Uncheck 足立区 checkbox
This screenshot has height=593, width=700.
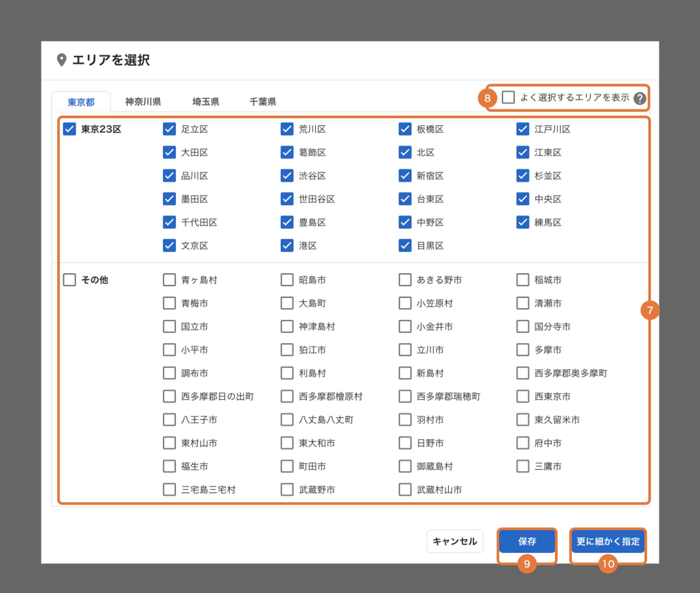point(169,129)
